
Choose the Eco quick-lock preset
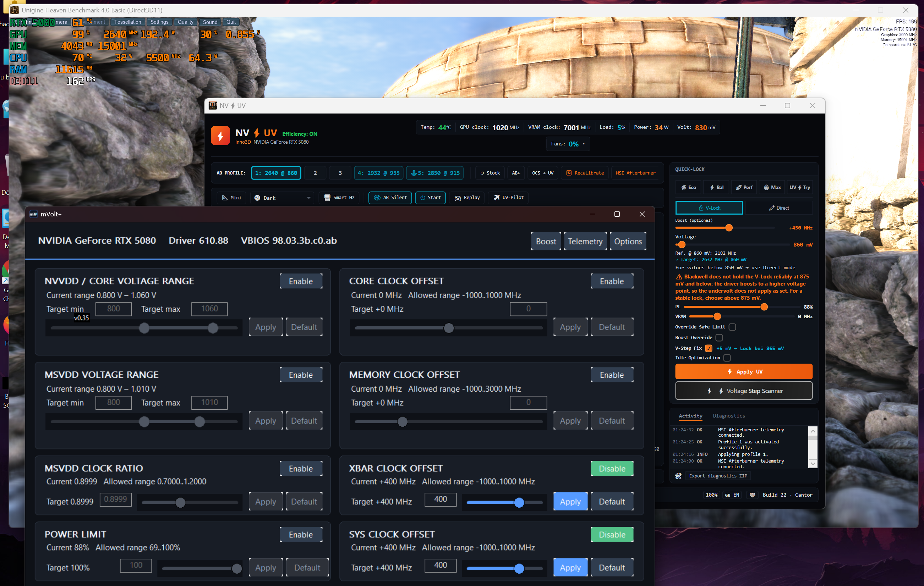coord(688,188)
